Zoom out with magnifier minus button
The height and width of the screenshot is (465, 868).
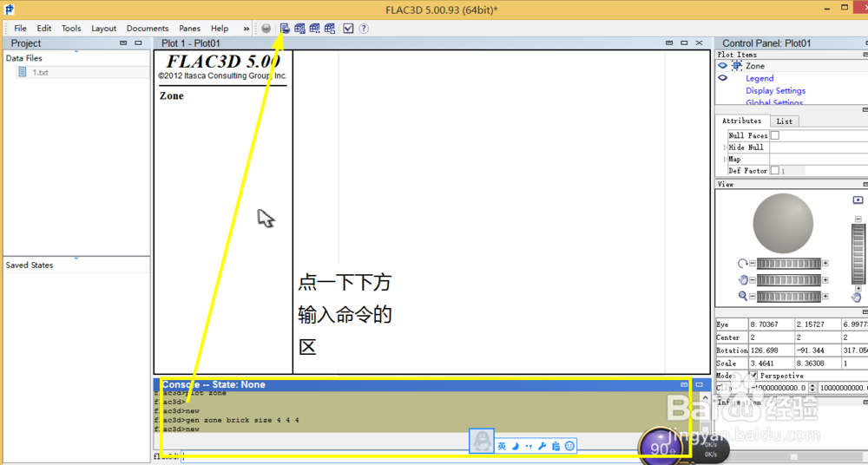click(753, 296)
